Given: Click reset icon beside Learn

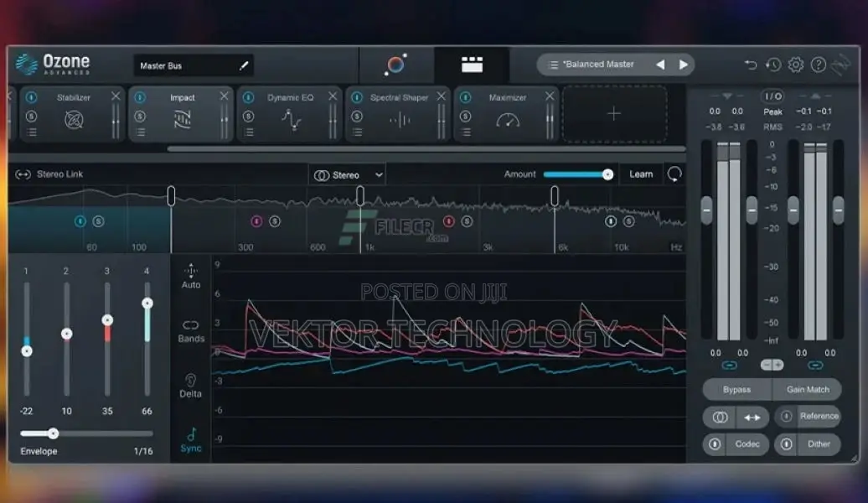Looking at the screenshot, I should pyautogui.click(x=674, y=174).
